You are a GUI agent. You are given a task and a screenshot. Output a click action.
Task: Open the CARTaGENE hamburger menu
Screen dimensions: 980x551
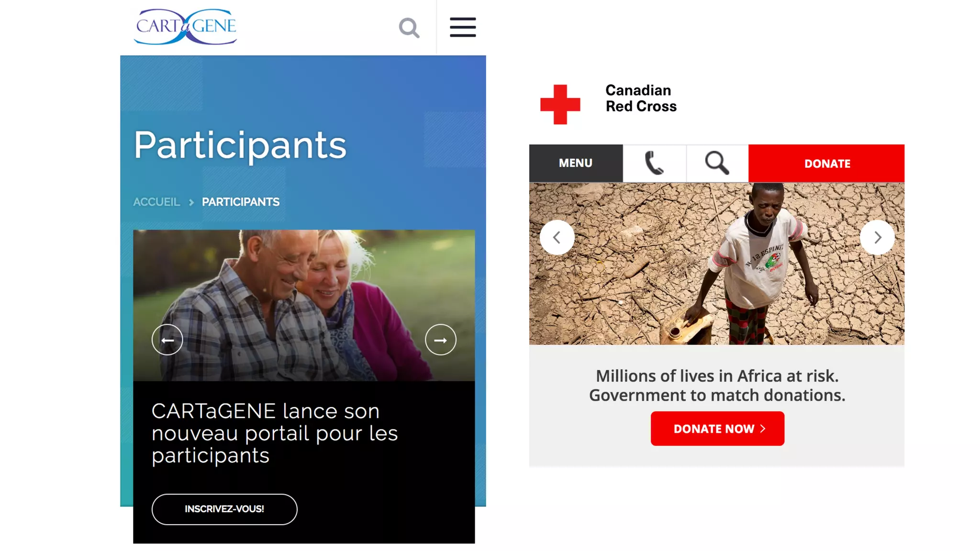tap(462, 27)
